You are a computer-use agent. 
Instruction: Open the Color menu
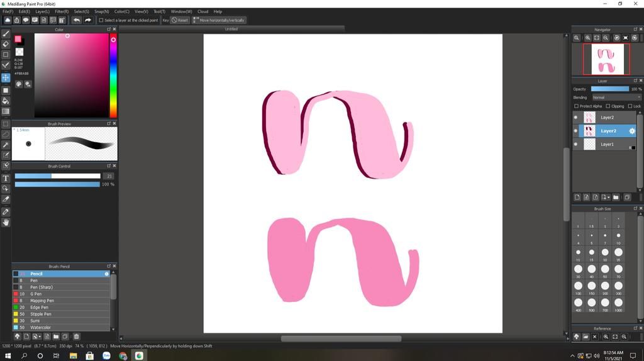tap(121, 11)
